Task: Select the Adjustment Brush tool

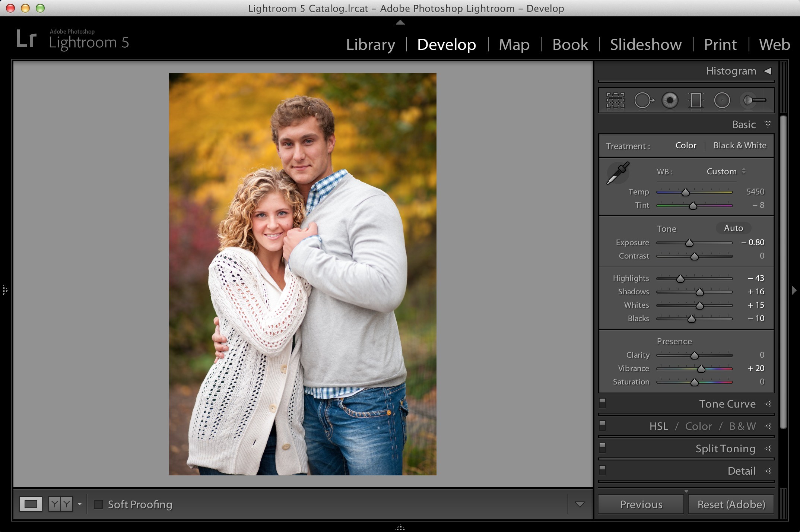Action: click(754, 100)
